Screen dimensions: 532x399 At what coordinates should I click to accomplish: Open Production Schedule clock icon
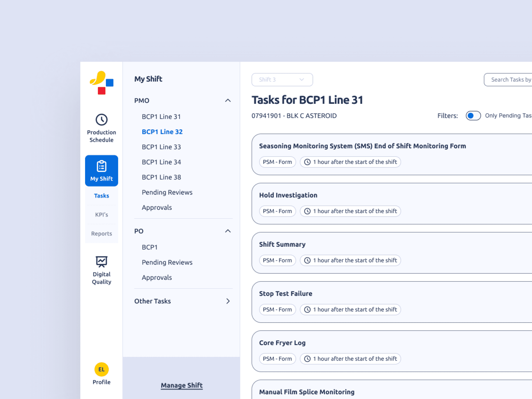pos(101,120)
